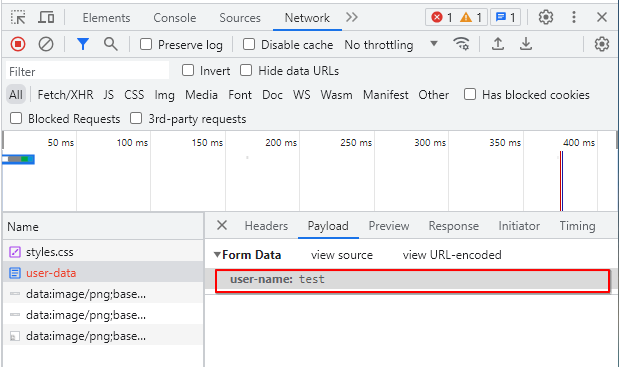Check Has blocked cookies checkbox
Screen dimensions: 619x367
(469, 94)
